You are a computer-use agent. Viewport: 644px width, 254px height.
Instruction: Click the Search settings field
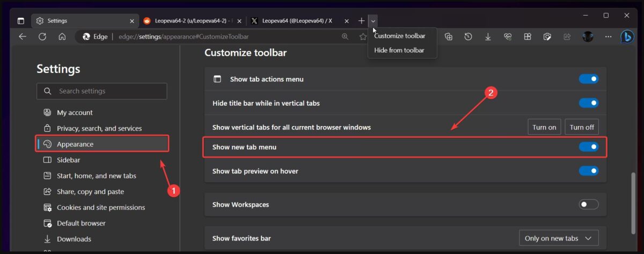click(x=102, y=91)
